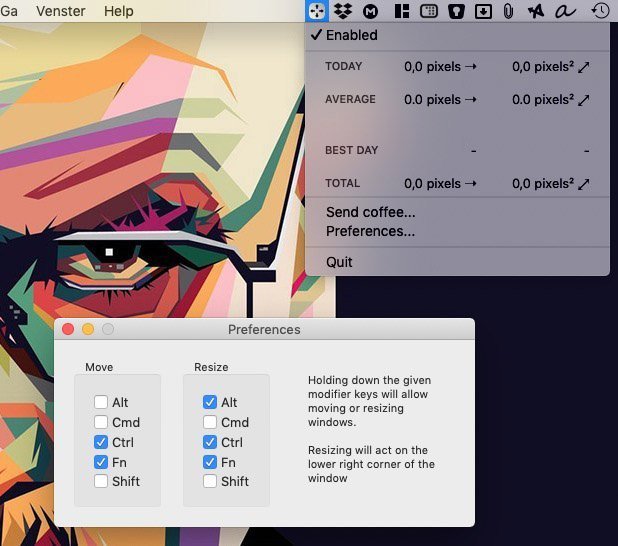Click the Move group label

tap(99, 367)
